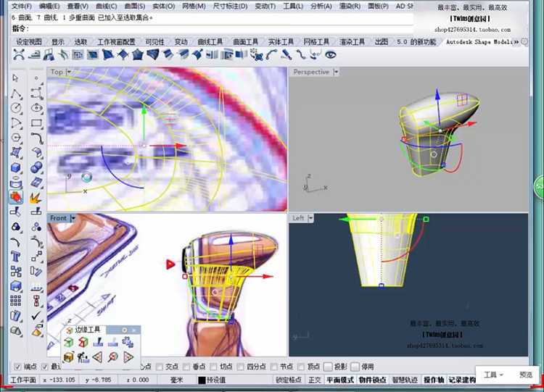Click the Explode tool icon
The width and height of the screenshot is (544, 392).
pos(36,197)
